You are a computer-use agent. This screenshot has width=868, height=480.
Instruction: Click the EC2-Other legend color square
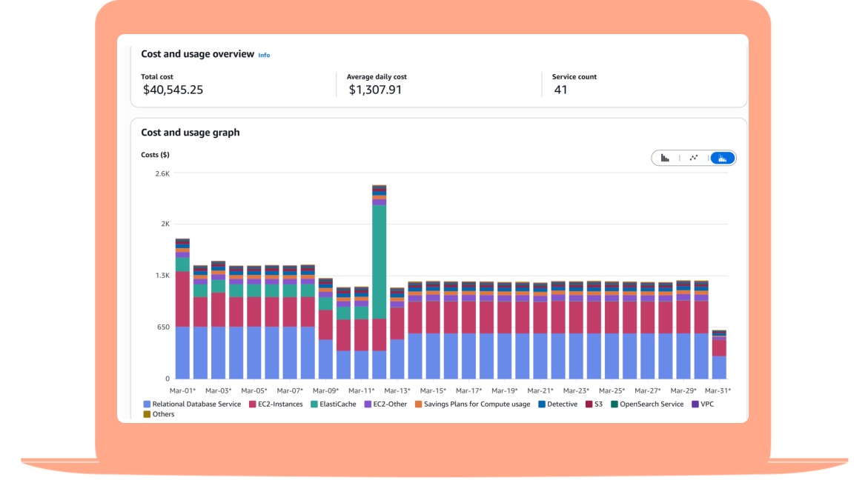click(367, 404)
